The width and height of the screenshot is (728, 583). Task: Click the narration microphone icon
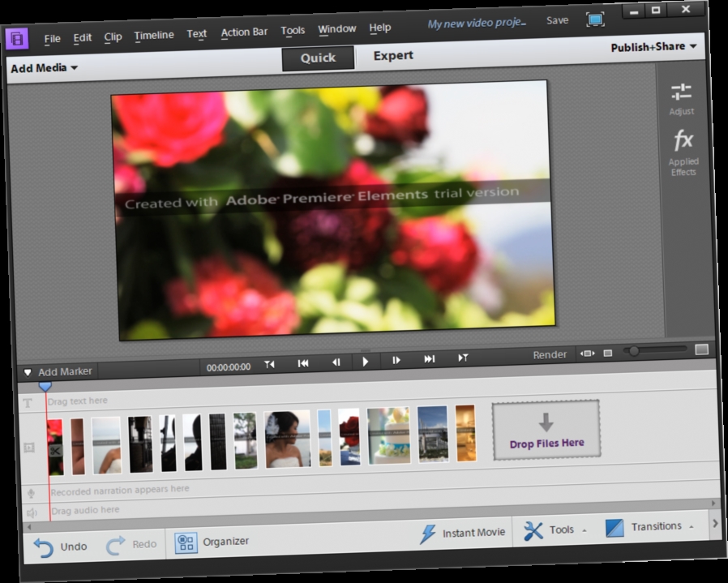click(x=31, y=493)
